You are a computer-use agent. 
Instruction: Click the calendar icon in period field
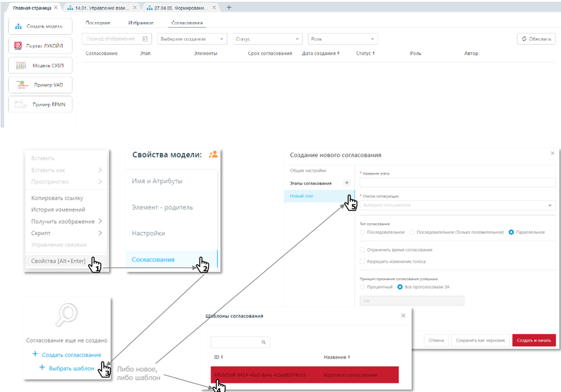(145, 39)
